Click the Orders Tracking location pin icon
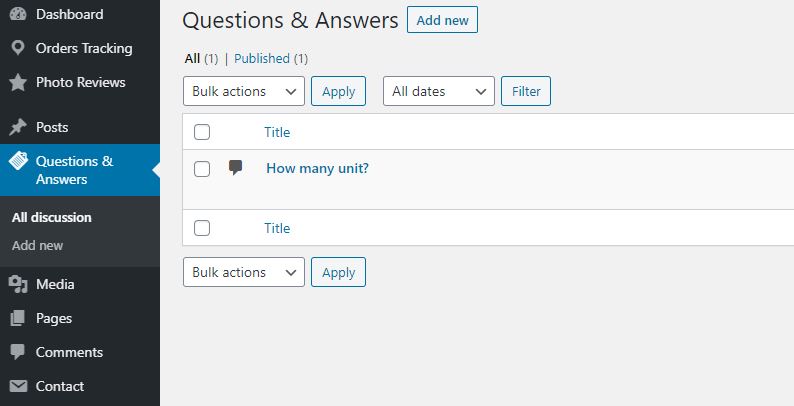Screen dimensions: 794x406 (17, 48)
